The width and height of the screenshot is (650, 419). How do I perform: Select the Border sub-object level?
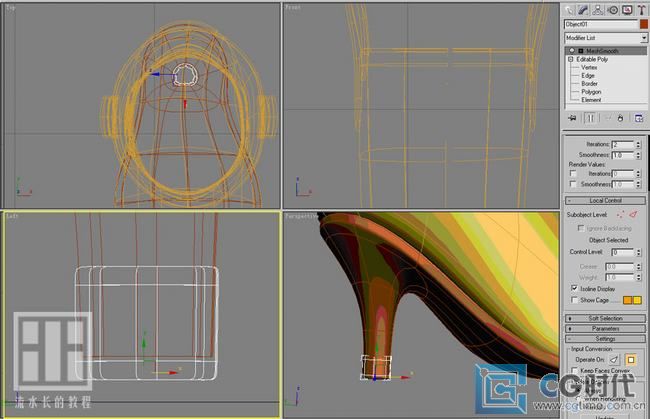pos(589,83)
